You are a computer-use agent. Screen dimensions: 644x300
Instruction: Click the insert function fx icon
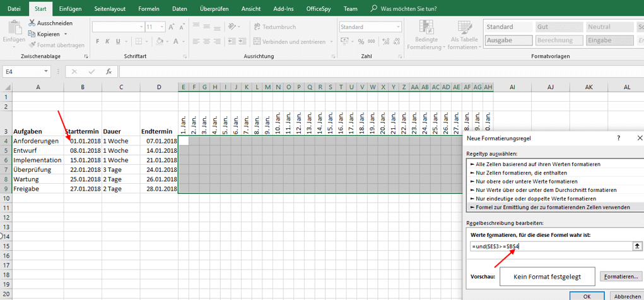coord(108,72)
